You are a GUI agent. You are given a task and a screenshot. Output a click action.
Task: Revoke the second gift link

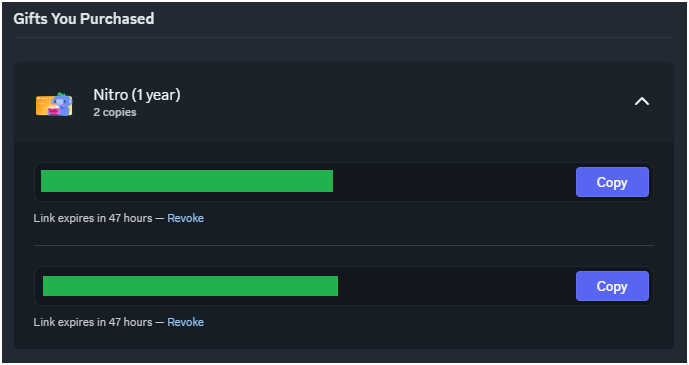tap(185, 322)
